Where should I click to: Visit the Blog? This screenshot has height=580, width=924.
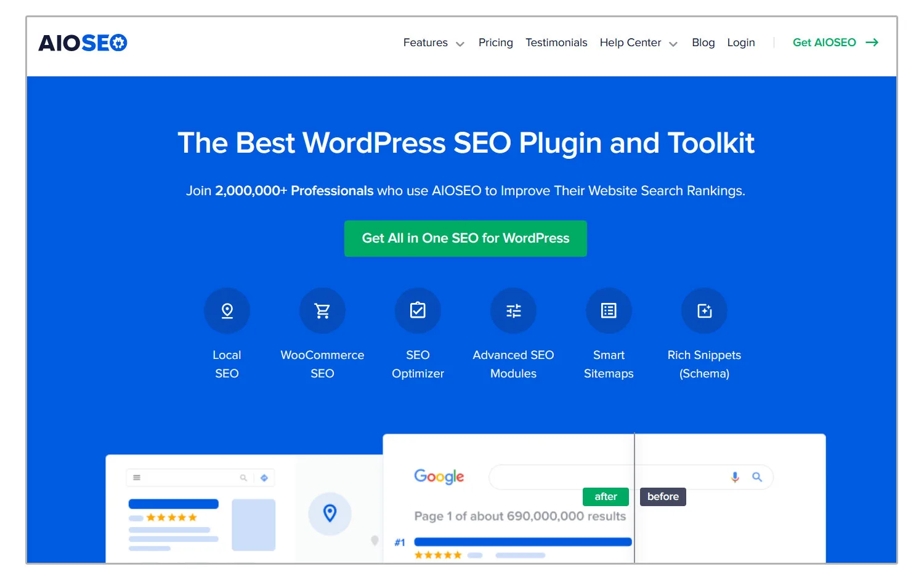tap(703, 42)
